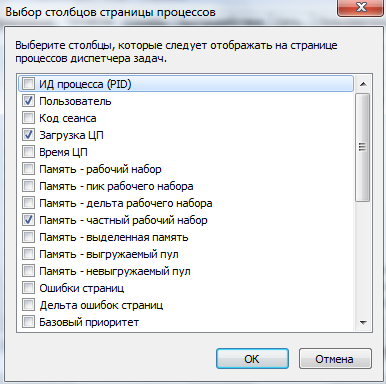Uncheck Память - частный рабочий набор
The height and width of the screenshot is (384, 386).
tap(28, 220)
